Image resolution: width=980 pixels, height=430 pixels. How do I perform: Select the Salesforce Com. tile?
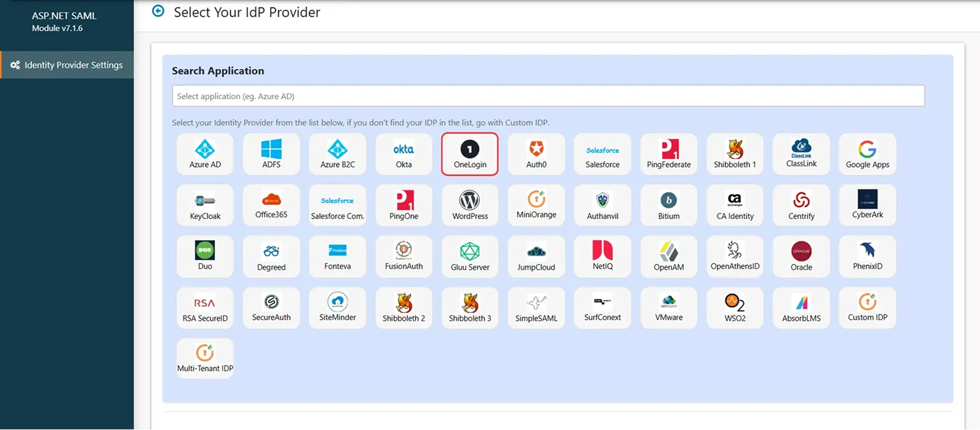pos(337,205)
